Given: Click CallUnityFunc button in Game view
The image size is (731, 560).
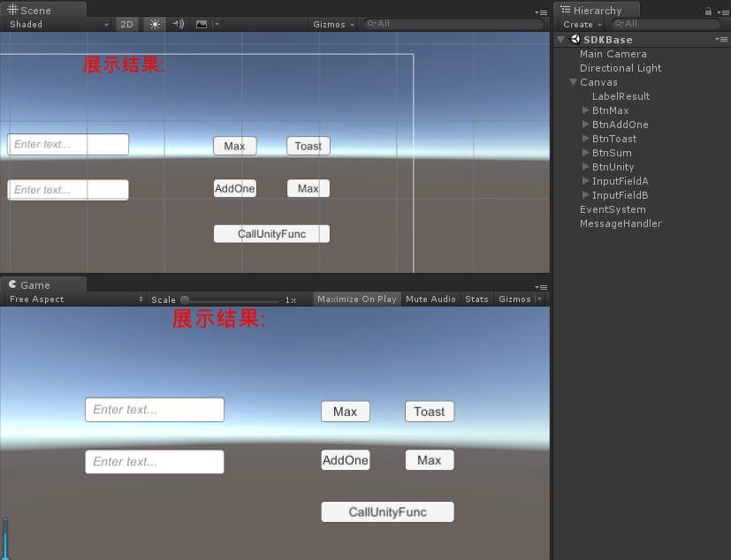Looking at the screenshot, I should click(x=387, y=512).
